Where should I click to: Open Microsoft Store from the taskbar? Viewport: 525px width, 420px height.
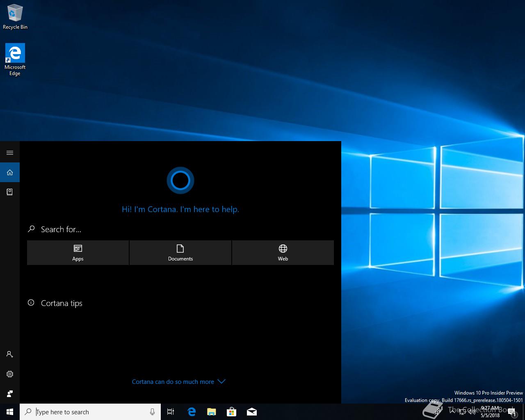click(x=231, y=412)
